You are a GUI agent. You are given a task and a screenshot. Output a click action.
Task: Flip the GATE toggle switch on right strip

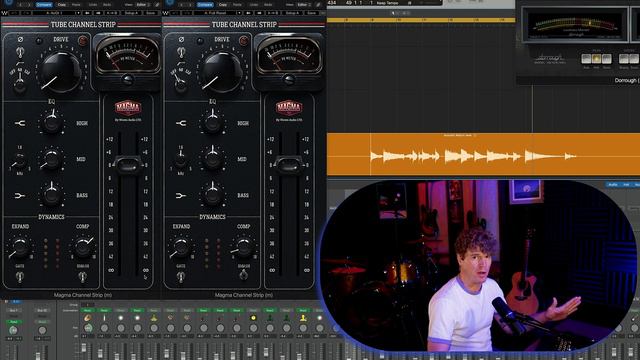[180, 277]
